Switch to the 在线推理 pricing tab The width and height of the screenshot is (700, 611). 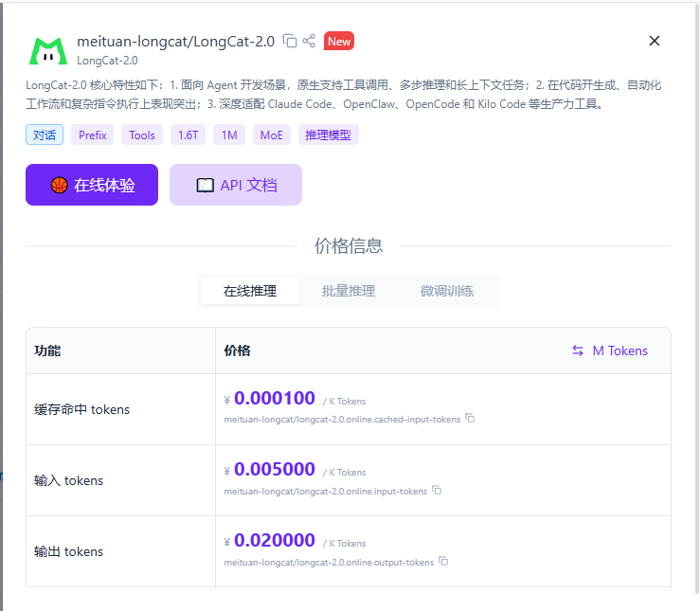click(x=250, y=291)
